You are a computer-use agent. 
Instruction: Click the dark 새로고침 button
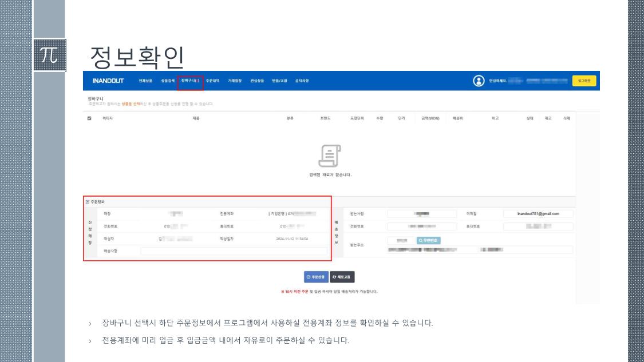[x=342, y=277]
